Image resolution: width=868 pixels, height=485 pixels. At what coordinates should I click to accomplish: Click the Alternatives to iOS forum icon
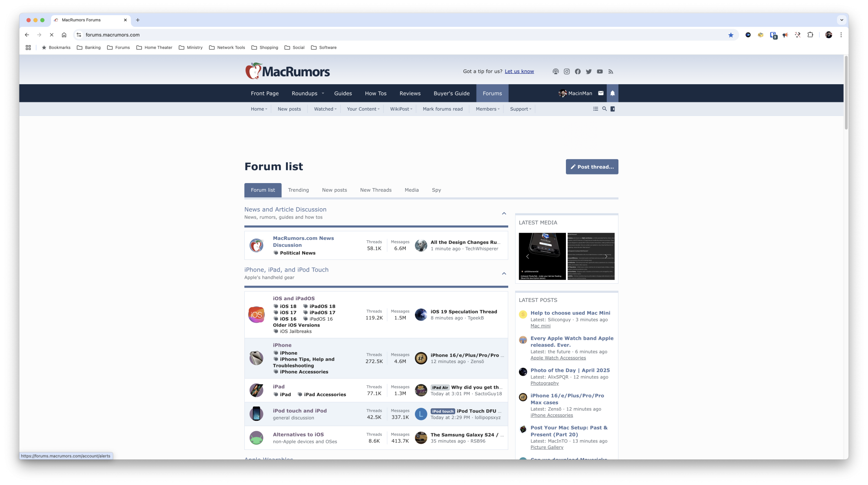point(256,438)
